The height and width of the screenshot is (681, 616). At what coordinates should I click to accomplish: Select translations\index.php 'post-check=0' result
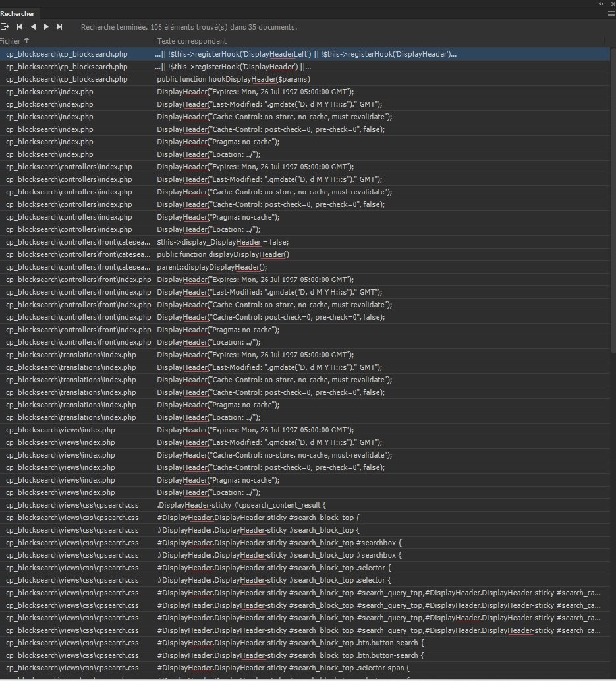(305, 393)
